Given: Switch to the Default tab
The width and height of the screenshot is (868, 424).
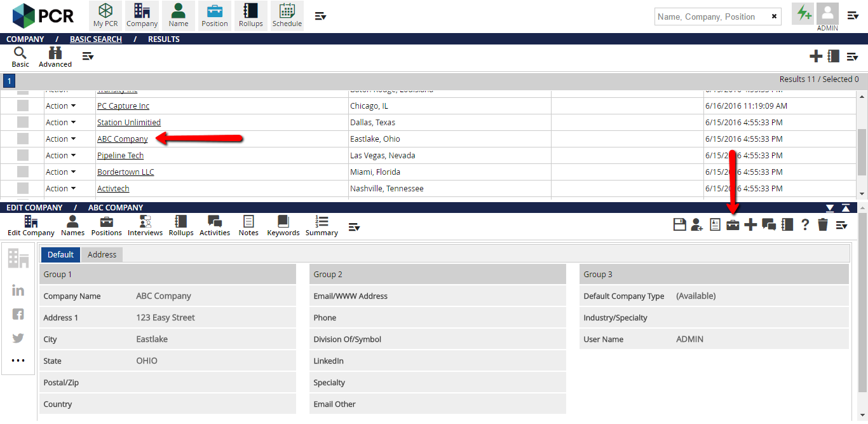Looking at the screenshot, I should point(61,254).
